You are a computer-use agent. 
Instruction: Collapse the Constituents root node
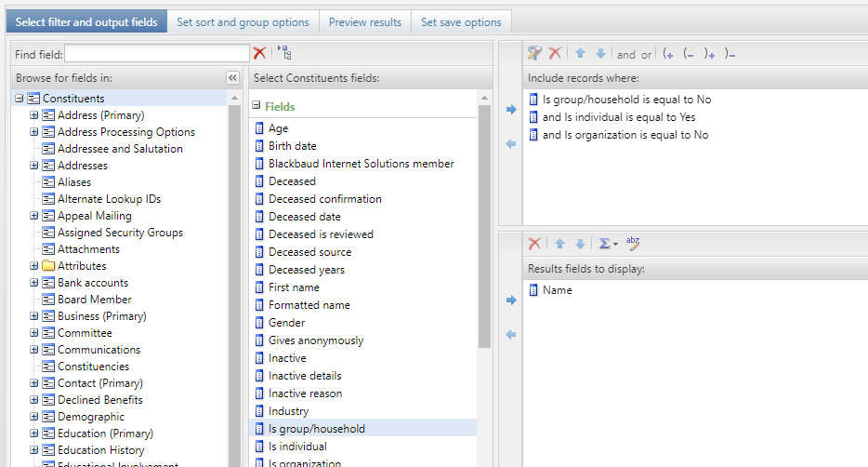20,98
